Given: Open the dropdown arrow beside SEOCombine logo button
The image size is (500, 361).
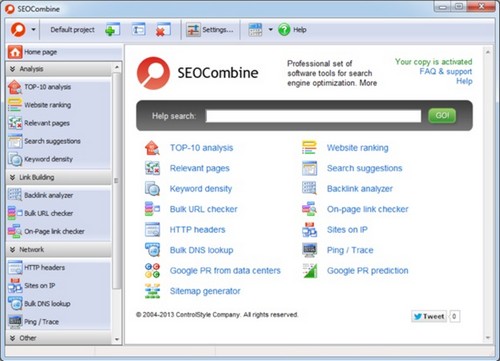Looking at the screenshot, I should [33, 30].
